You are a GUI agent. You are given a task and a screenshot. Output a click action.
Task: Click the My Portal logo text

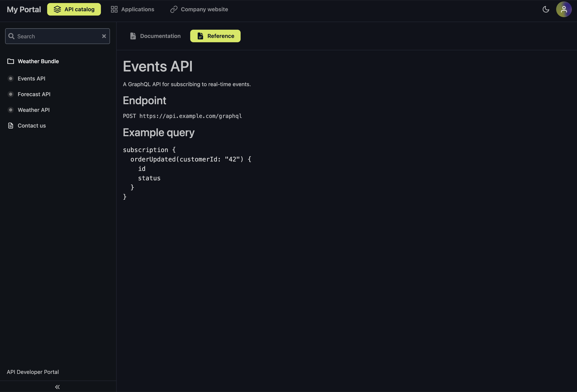24,9
